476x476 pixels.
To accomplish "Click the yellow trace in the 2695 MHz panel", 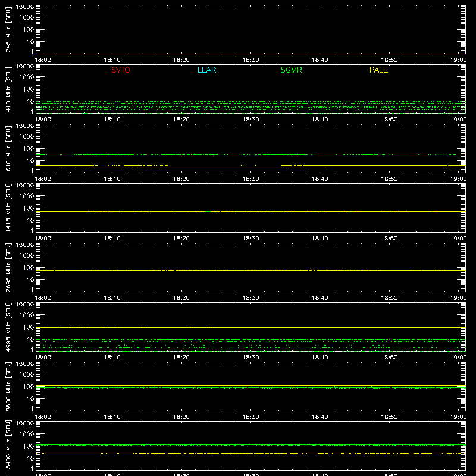I will tap(250, 270).
